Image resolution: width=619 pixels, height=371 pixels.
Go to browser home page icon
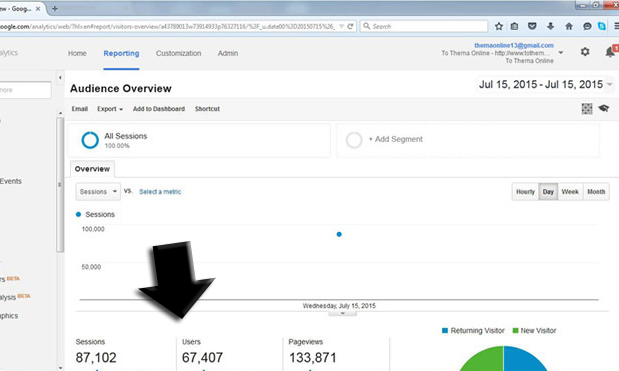tap(569, 26)
